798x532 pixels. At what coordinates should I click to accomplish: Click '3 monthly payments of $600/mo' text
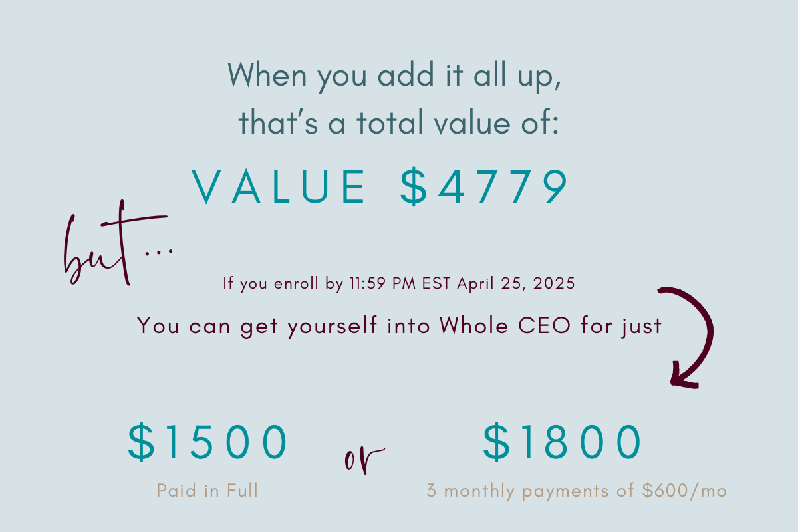pyautogui.click(x=577, y=492)
